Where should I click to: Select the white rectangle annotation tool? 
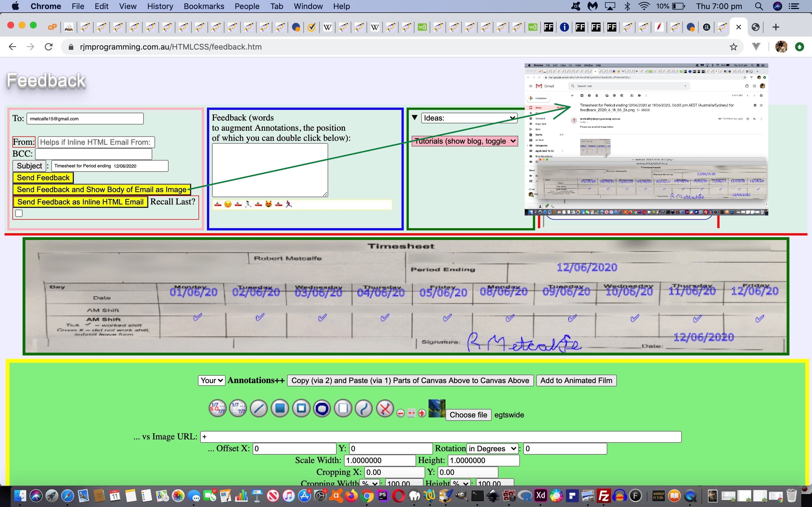point(343,408)
